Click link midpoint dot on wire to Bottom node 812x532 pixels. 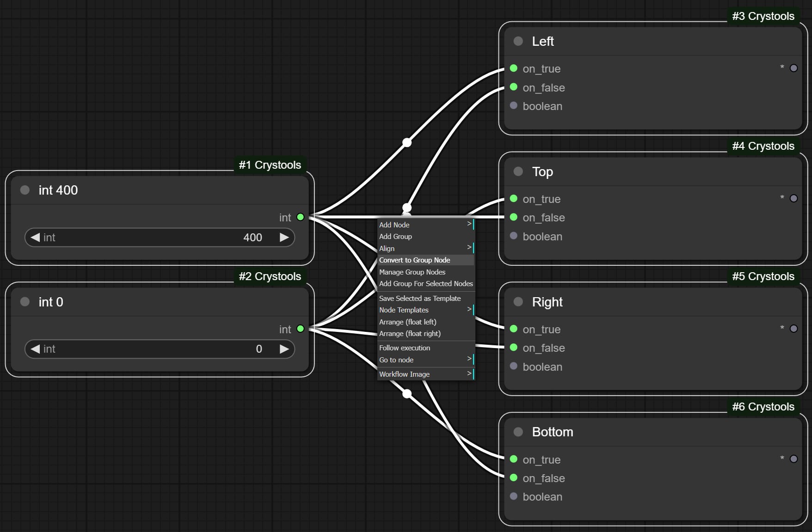[407, 394]
